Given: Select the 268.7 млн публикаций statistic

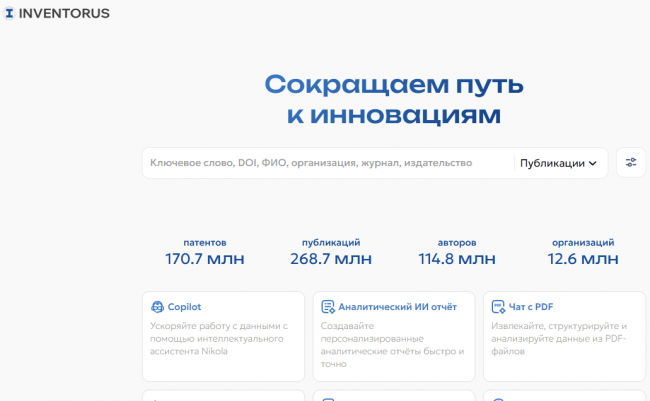Looking at the screenshot, I should click(331, 259).
